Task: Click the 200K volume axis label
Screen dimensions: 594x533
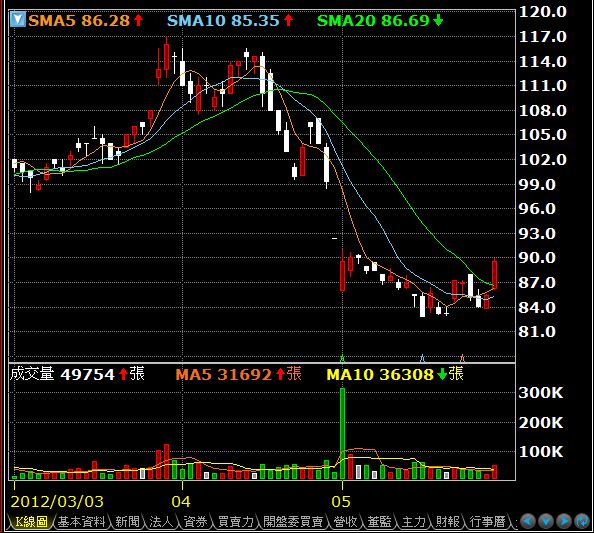Action: [541, 422]
